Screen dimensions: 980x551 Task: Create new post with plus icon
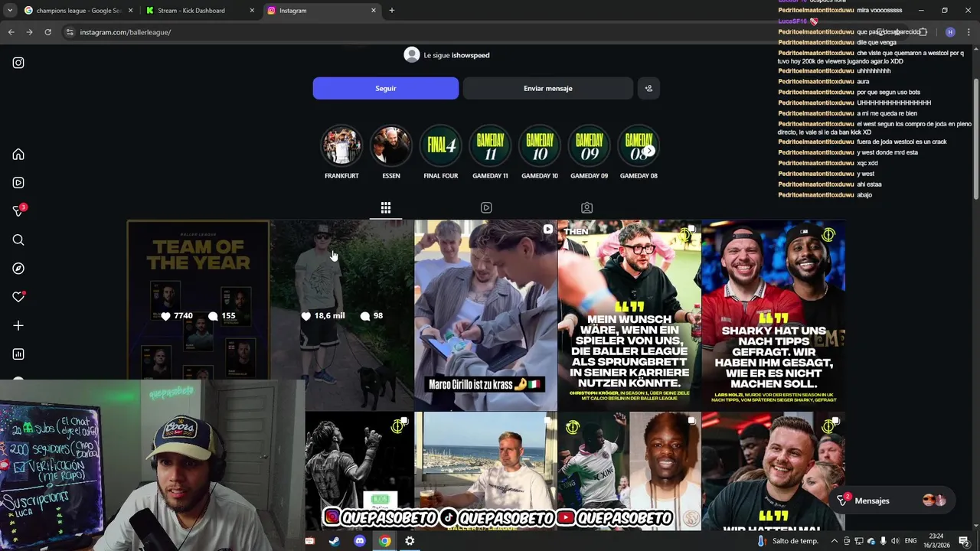click(18, 325)
